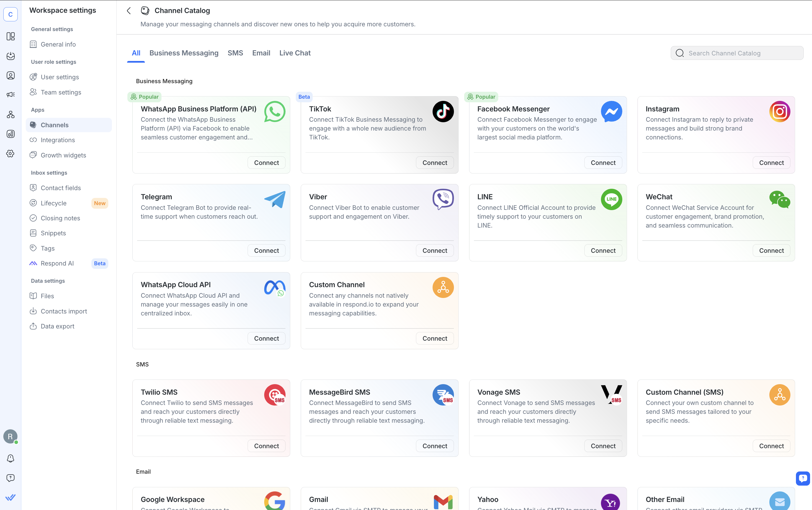812x510 pixels.
Task: Open Team settings in sidebar
Action: click(x=69, y=92)
